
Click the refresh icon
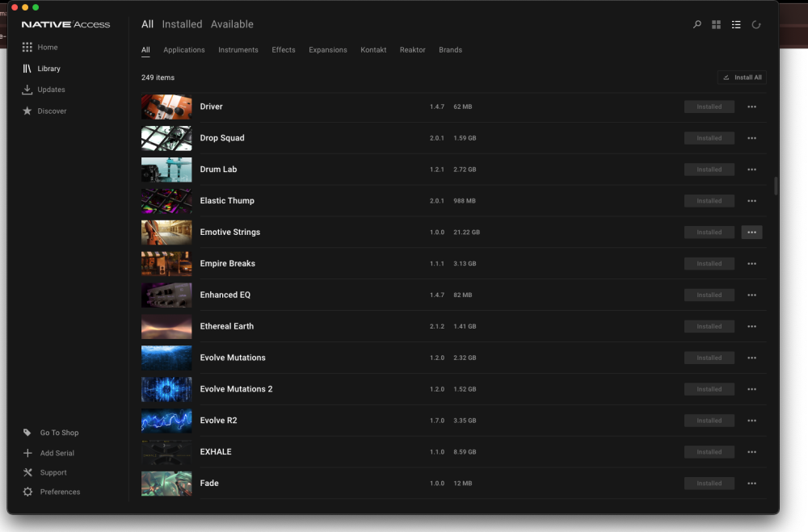[756, 24]
